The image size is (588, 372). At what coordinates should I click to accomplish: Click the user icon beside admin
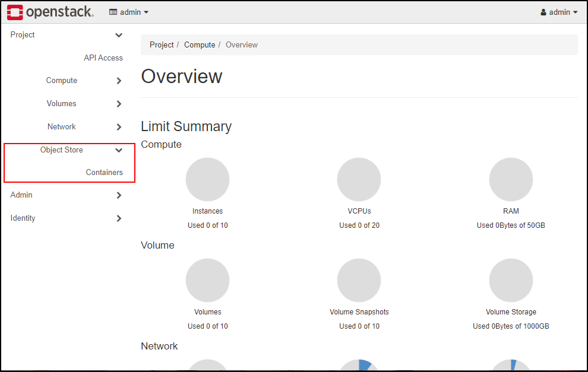543,12
